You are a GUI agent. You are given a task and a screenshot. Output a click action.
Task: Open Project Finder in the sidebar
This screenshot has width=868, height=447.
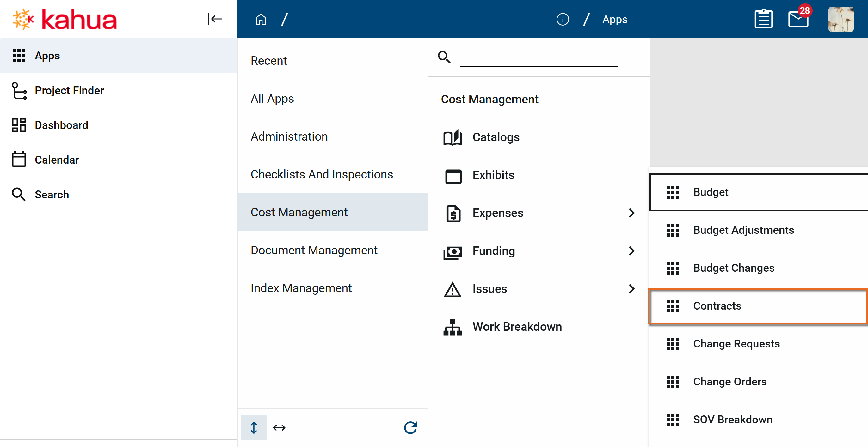[x=69, y=91]
